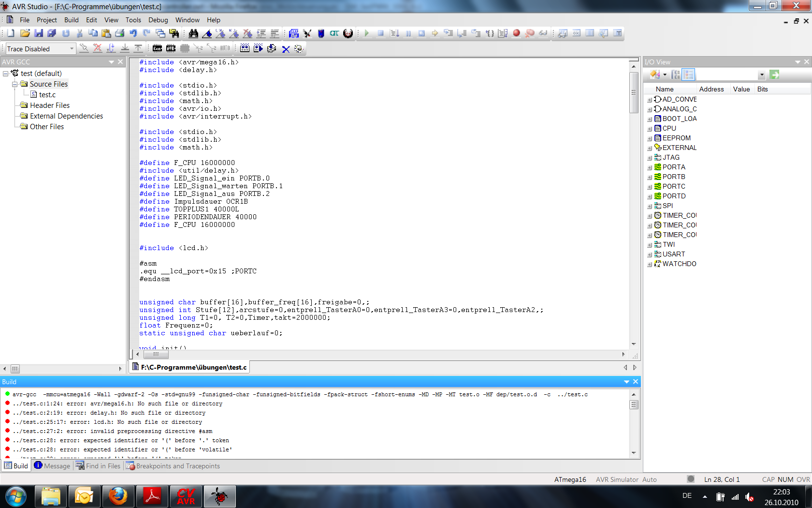Screen dimensions: 812x508
Task: Open the Project menu
Action: click(47, 20)
